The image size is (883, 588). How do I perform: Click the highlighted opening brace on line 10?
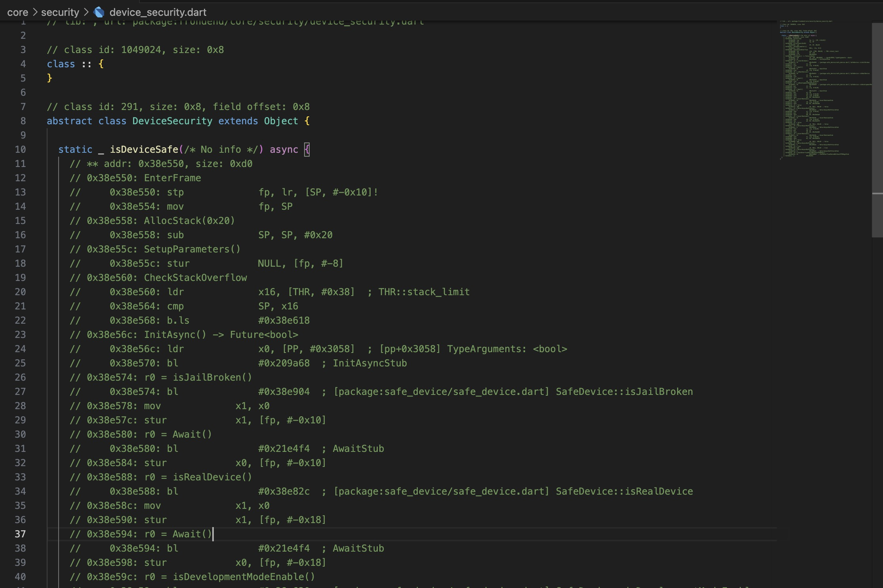[307, 150]
